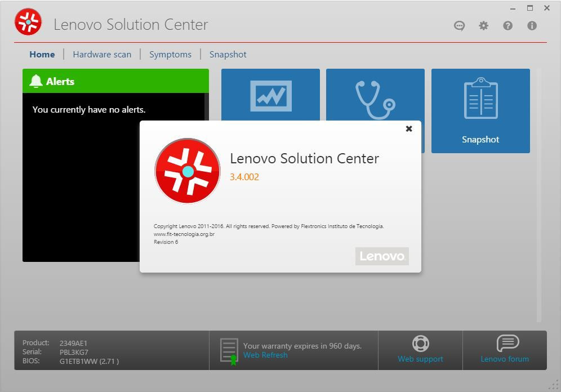The height and width of the screenshot is (392, 561).
Task: Click the red Lenovo Solution Center logo in header
Action: pyautogui.click(x=28, y=22)
